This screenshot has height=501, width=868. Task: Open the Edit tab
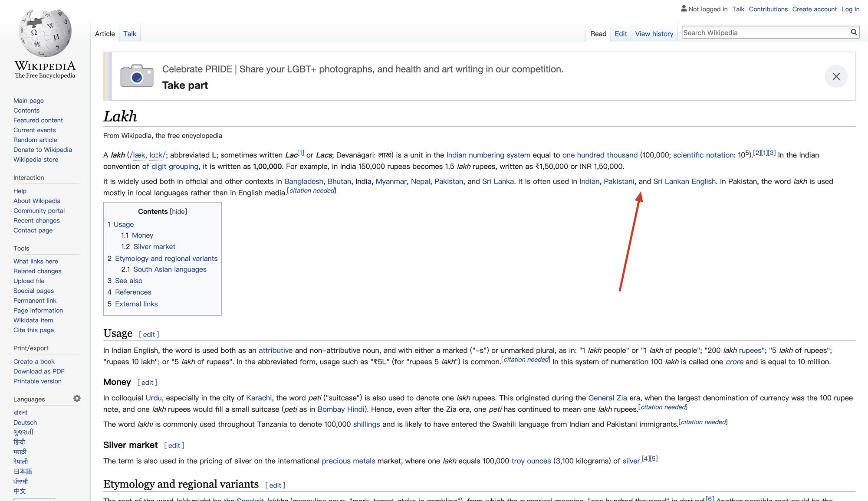[620, 34]
